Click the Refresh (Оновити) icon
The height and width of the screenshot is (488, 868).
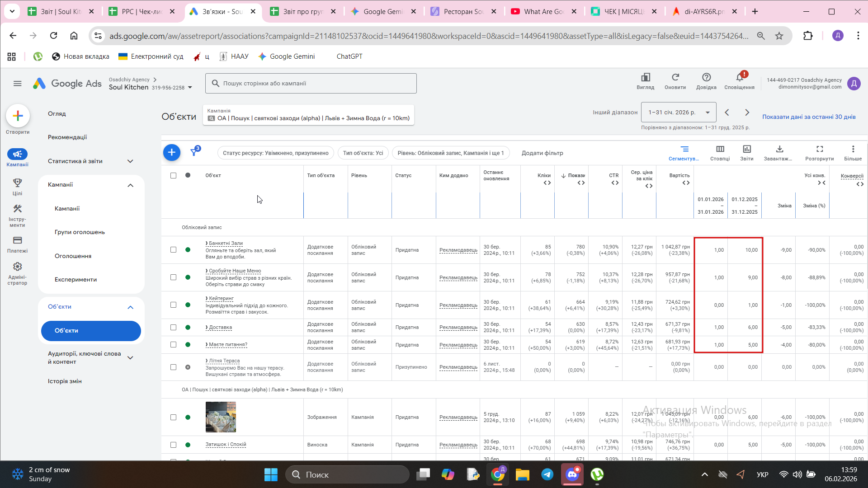pyautogui.click(x=675, y=78)
